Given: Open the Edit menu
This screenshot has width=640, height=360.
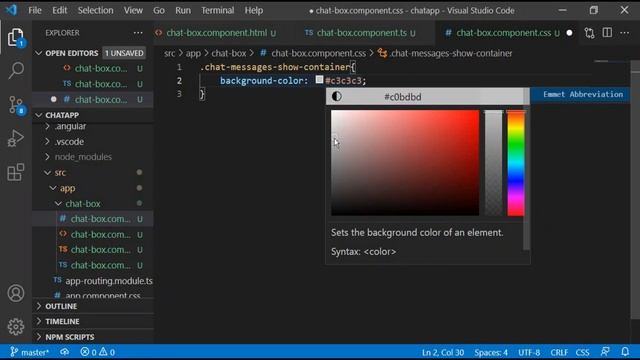Looking at the screenshot, I should coord(60,10).
